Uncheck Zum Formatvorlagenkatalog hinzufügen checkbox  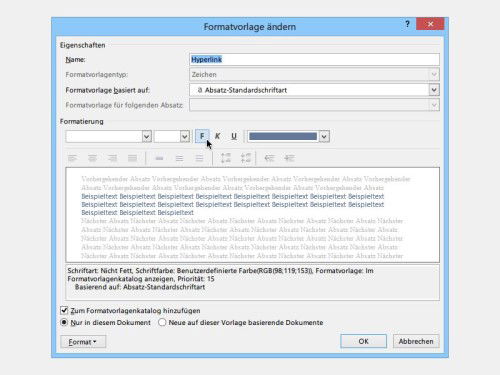(64, 311)
